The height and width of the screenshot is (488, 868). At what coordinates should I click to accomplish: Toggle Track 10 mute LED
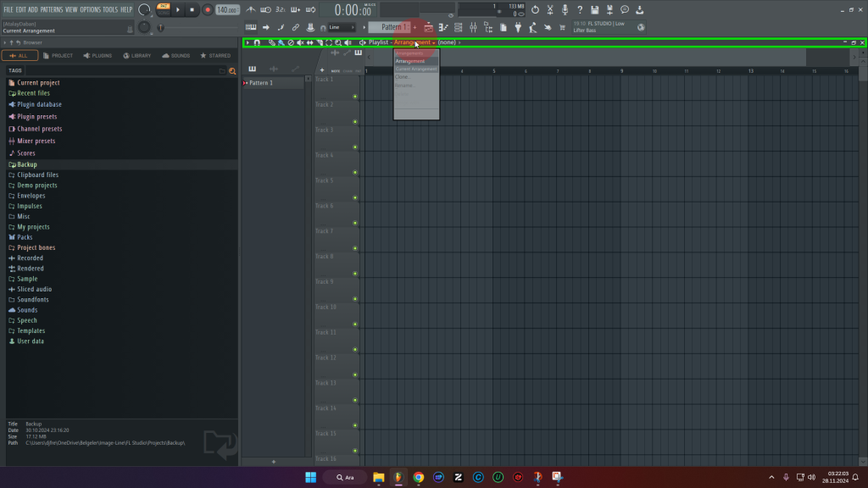coord(355,324)
